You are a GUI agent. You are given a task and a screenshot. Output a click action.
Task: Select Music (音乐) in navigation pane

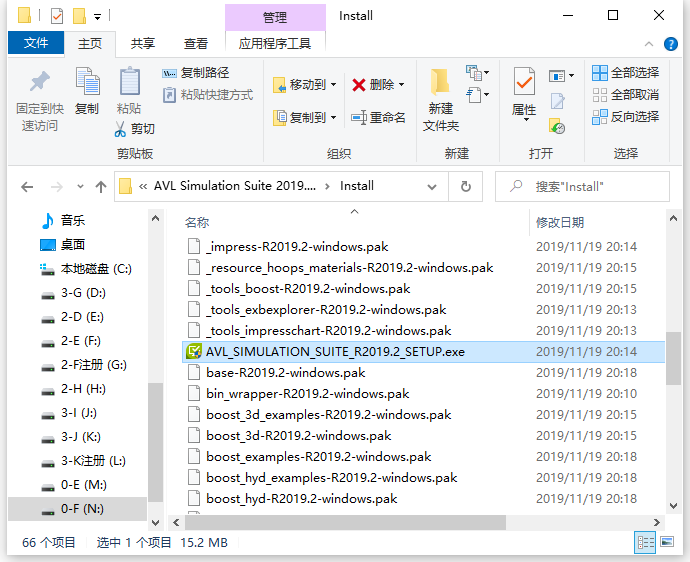point(73,220)
